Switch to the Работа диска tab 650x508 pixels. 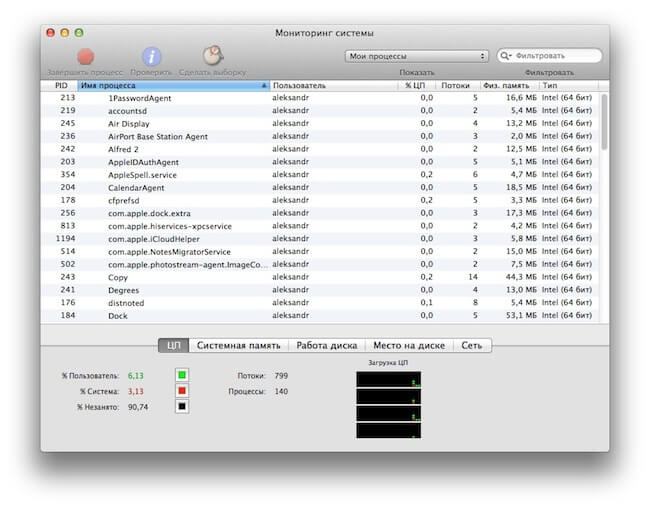(327, 345)
